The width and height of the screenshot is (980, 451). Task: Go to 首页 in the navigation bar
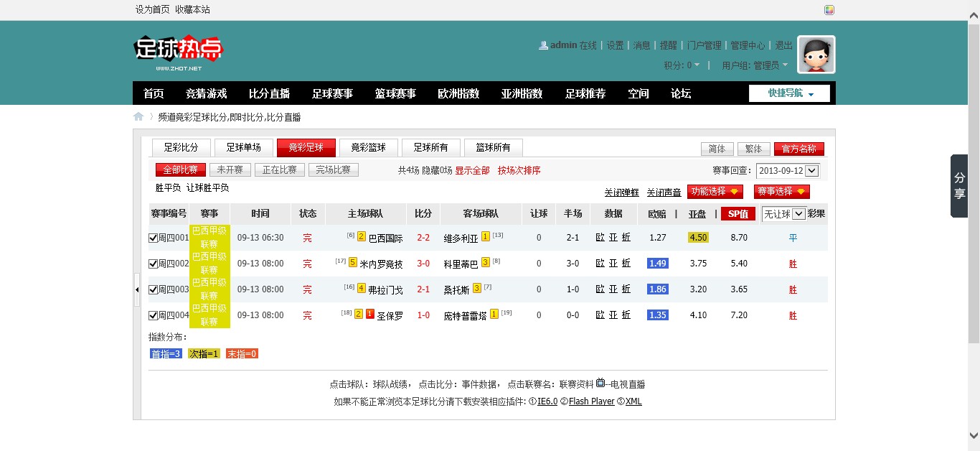click(154, 93)
